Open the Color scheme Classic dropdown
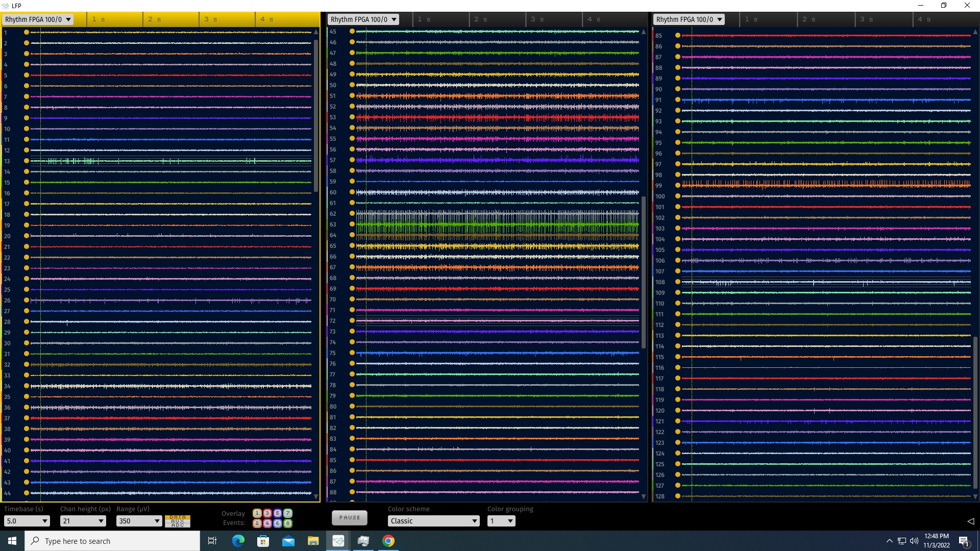Image resolution: width=980 pixels, height=551 pixels. 433,521
